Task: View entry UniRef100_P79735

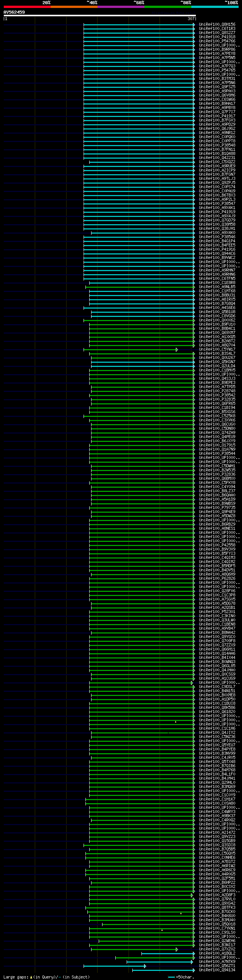Action: 217,508
